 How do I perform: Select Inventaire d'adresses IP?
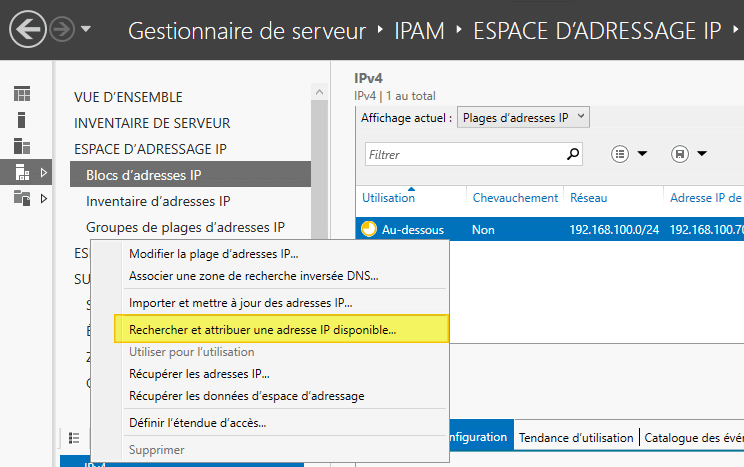[x=158, y=201]
